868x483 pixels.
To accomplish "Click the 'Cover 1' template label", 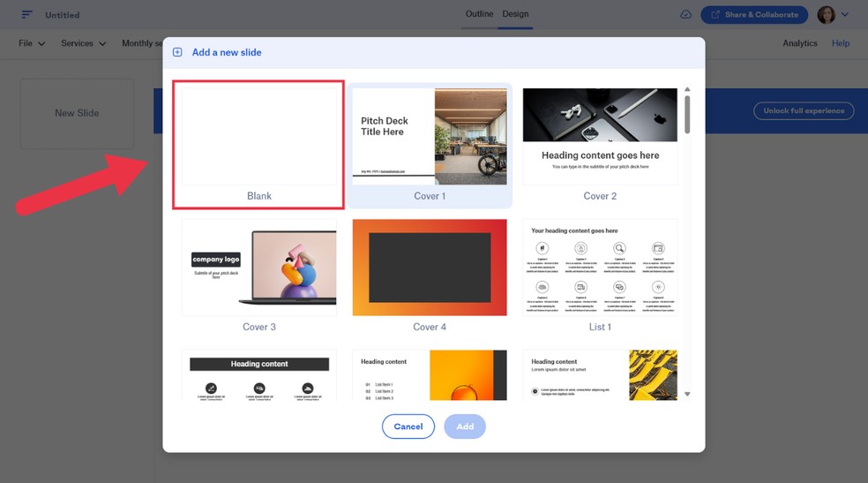I will [x=430, y=196].
